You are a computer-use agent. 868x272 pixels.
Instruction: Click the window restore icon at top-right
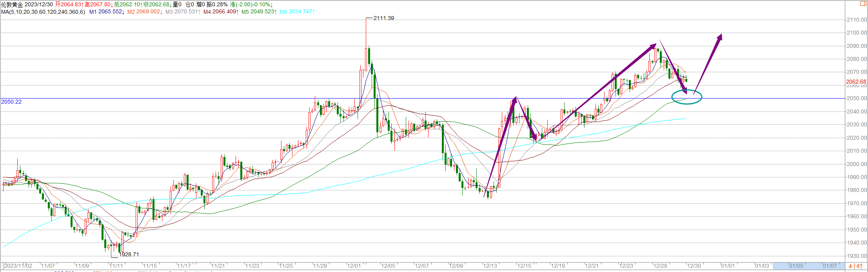863,4
